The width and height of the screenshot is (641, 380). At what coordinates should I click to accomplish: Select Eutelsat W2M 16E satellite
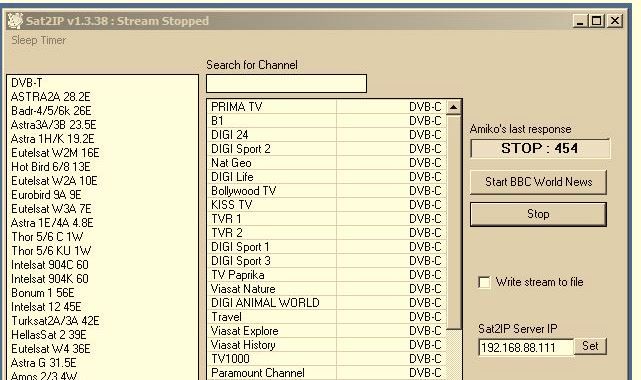103,153
